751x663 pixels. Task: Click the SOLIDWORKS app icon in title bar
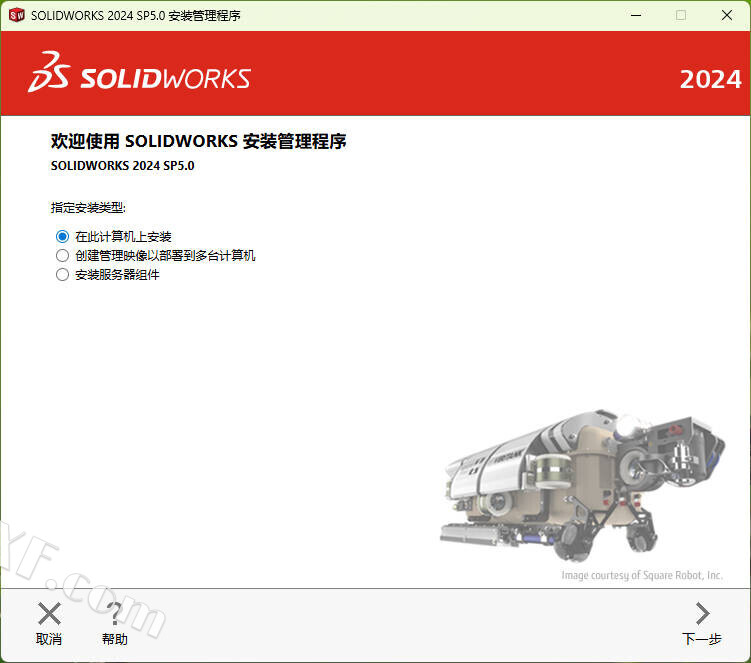pyautogui.click(x=16, y=15)
